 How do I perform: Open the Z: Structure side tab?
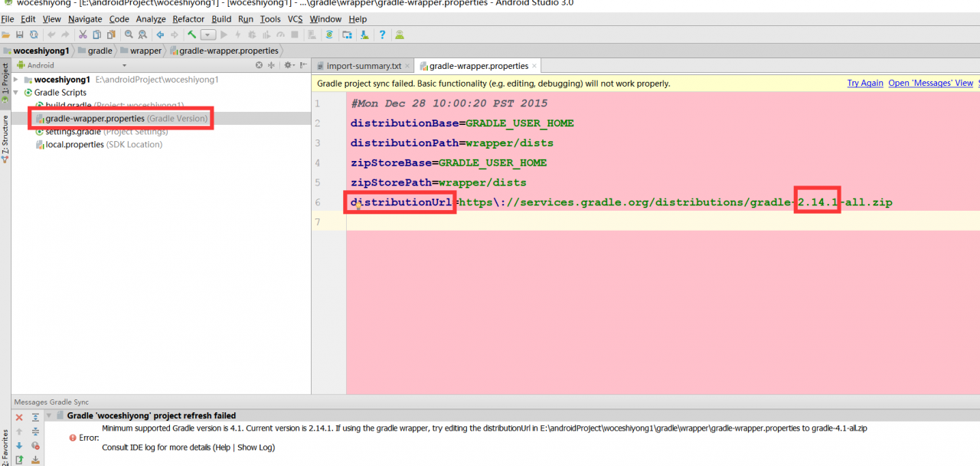point(5,138)
